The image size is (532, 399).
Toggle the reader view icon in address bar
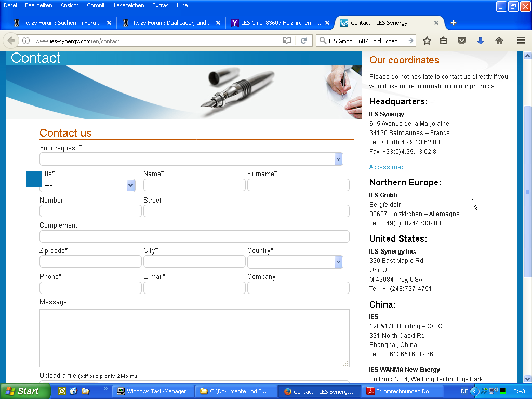tap(286, 41)
